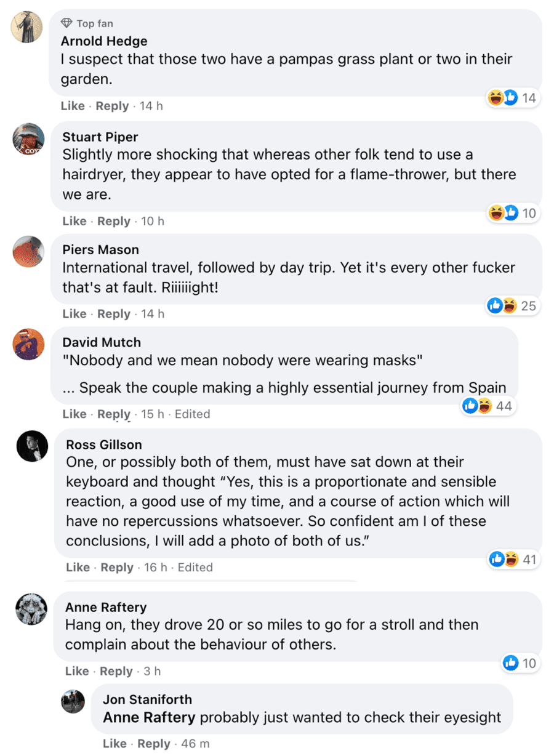Click Jon Staniforth's small avatar

pos(73,701)
